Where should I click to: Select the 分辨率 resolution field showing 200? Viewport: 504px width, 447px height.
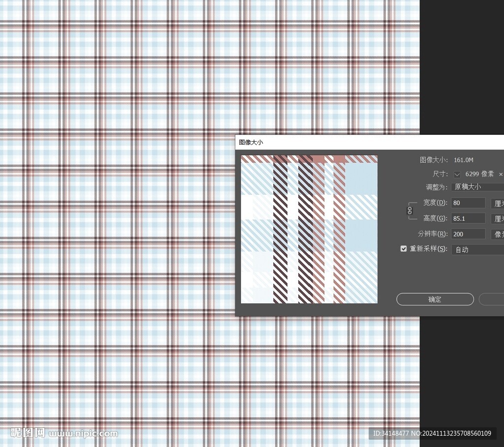pyautogui.click(x=468, y=234)
